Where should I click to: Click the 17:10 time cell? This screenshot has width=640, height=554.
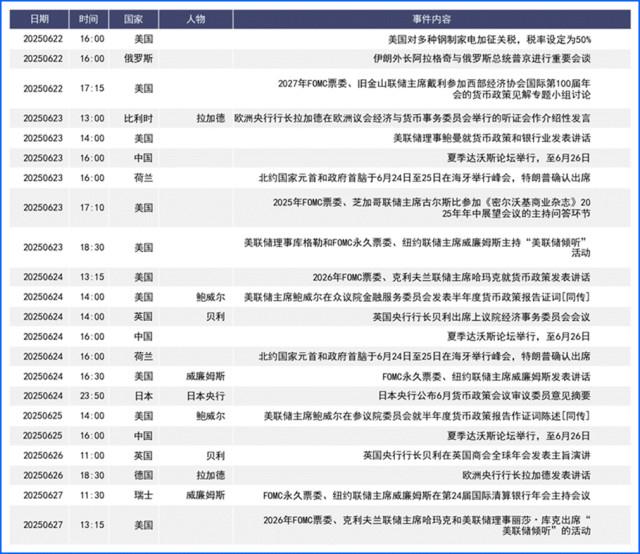click(x=92, y=208)
